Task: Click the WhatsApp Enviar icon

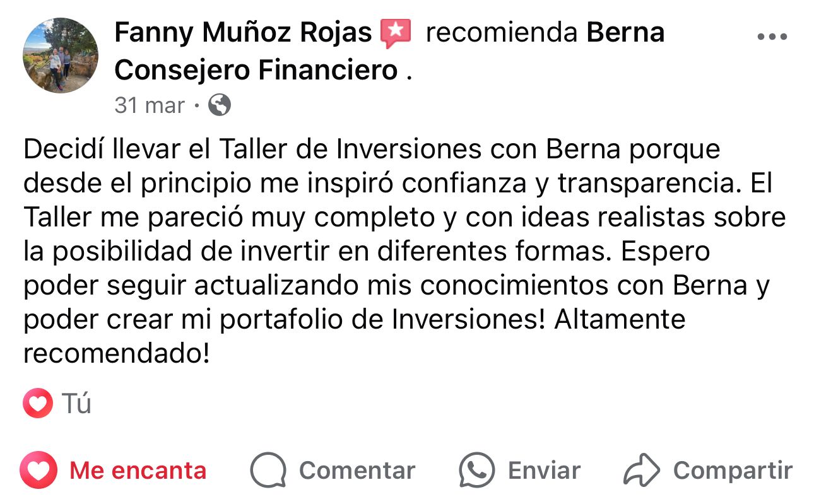Action: [x=476, y=471]
